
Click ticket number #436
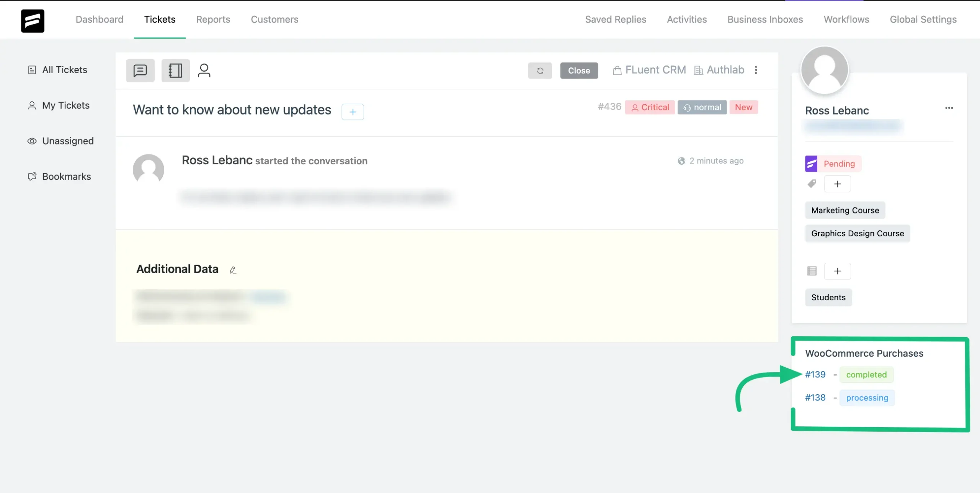[x=609, y=106]
